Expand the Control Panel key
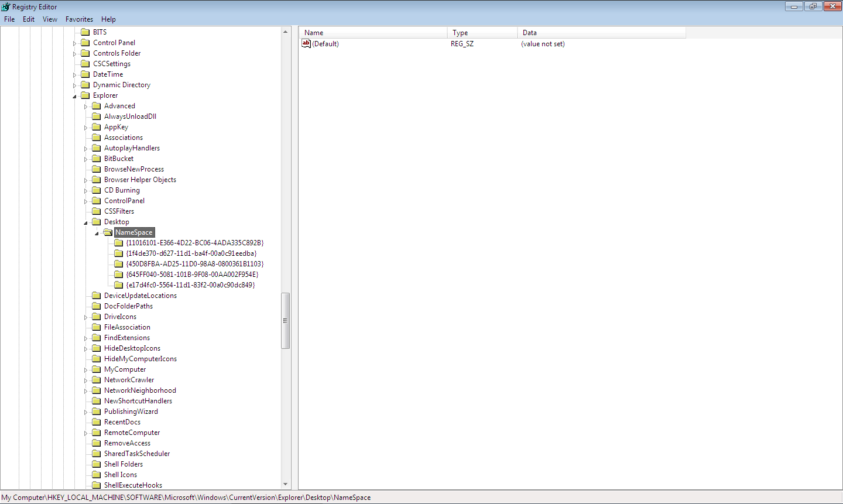The height and width of the screenshot is (504, 843). 74,43
